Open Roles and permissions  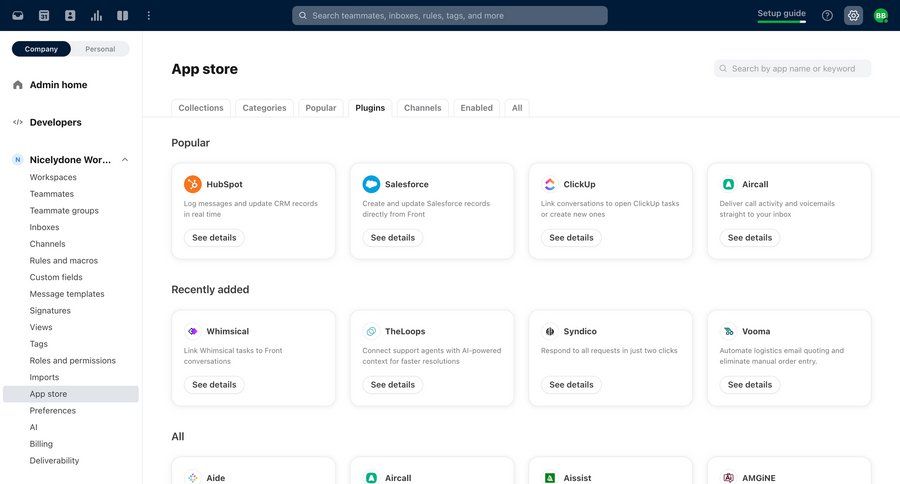pos(72,361)
